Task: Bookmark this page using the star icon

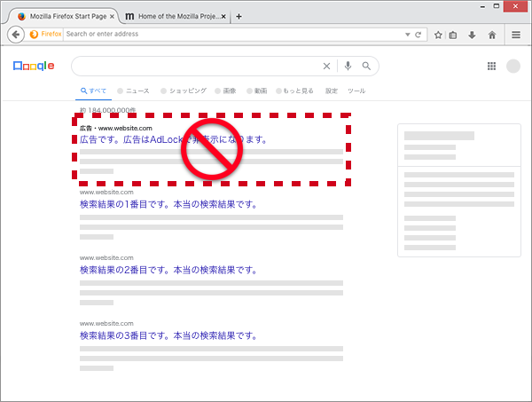Action: tap(438, 35)
